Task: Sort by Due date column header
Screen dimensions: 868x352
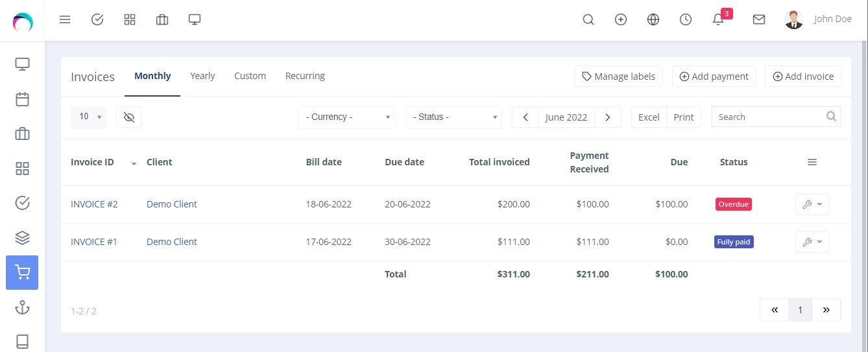Action: coord(405,162)
